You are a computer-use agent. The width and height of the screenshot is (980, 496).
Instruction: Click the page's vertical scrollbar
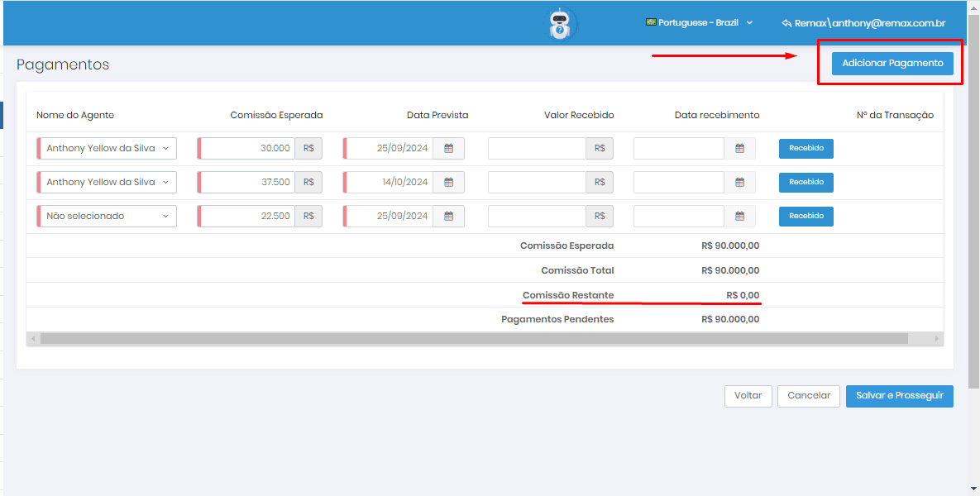coord(973,200)
